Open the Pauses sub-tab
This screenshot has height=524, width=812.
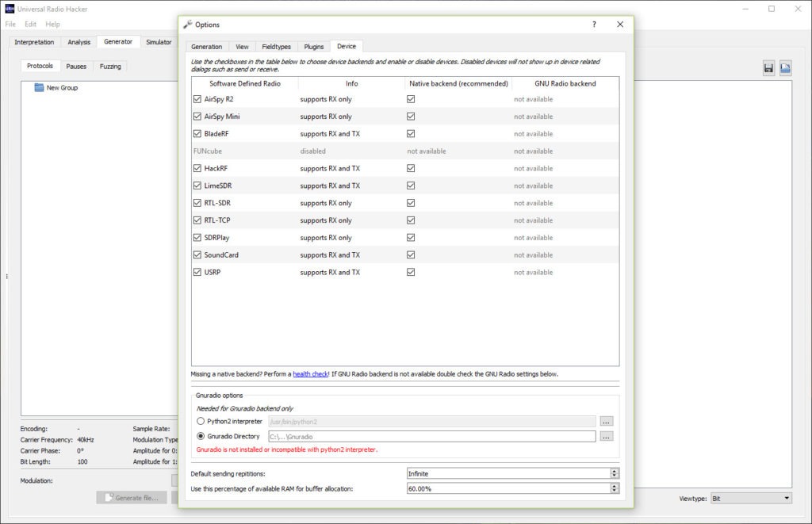pyautogui.click(x=76, y=67)
